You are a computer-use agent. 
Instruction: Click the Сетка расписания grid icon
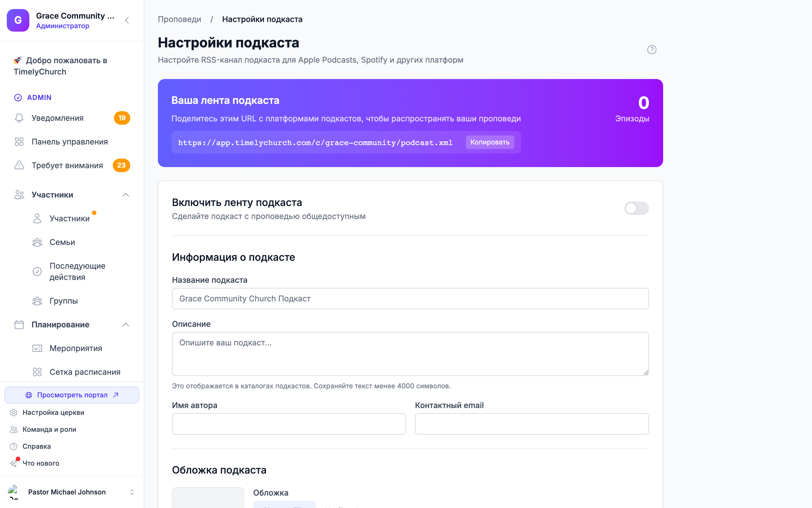tap(37, 372)
